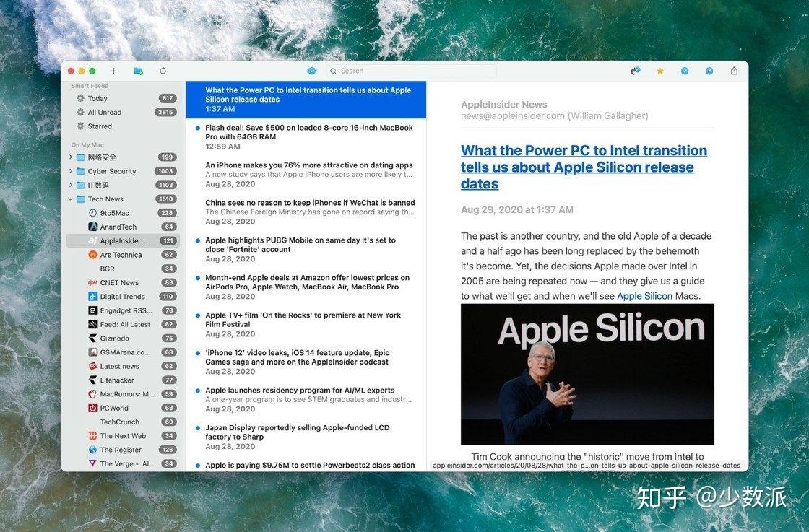
Task: Select the 9to5Mac feed icon
Action: (92, 212)
